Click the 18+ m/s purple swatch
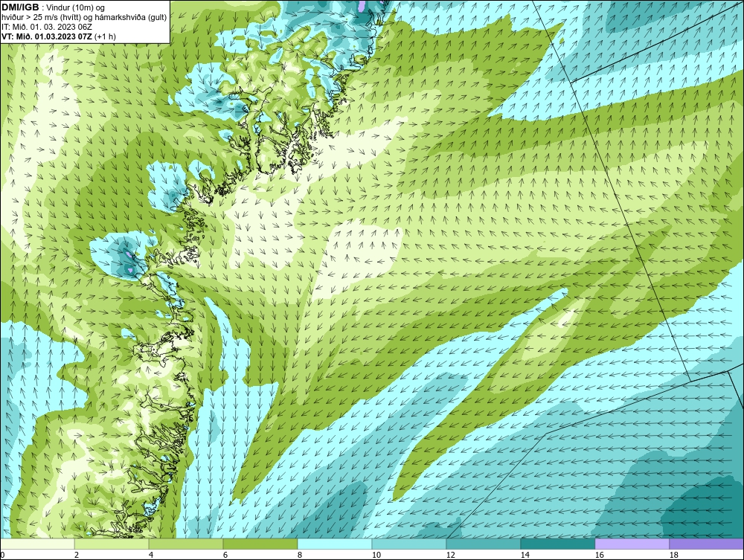744x560 pixels. [x=706, y=544]
